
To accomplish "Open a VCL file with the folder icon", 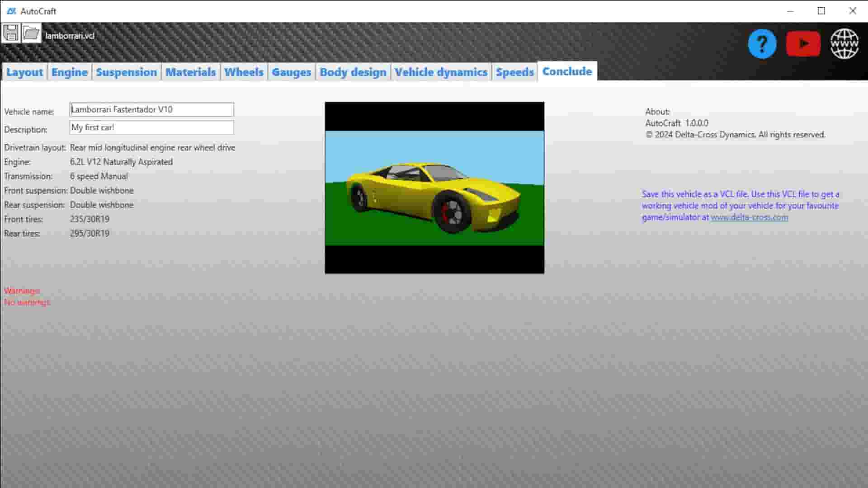I will tap(31, 34).
